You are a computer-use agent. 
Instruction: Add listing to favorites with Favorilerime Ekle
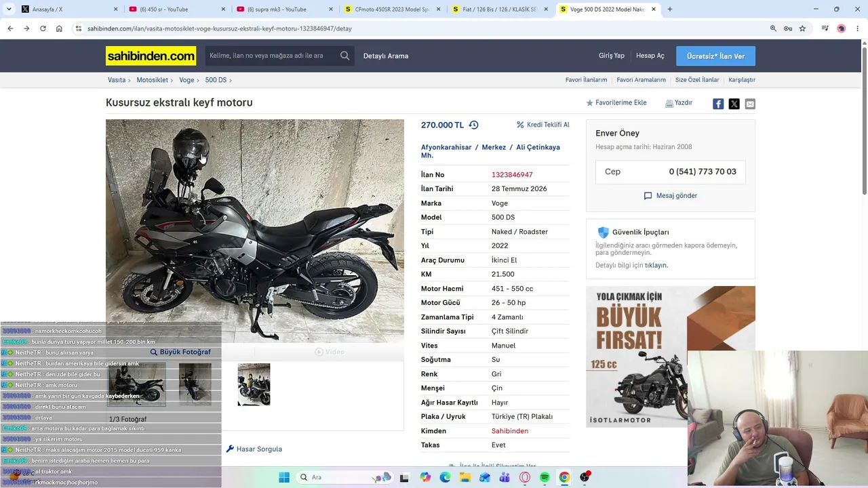coord(616,103)
